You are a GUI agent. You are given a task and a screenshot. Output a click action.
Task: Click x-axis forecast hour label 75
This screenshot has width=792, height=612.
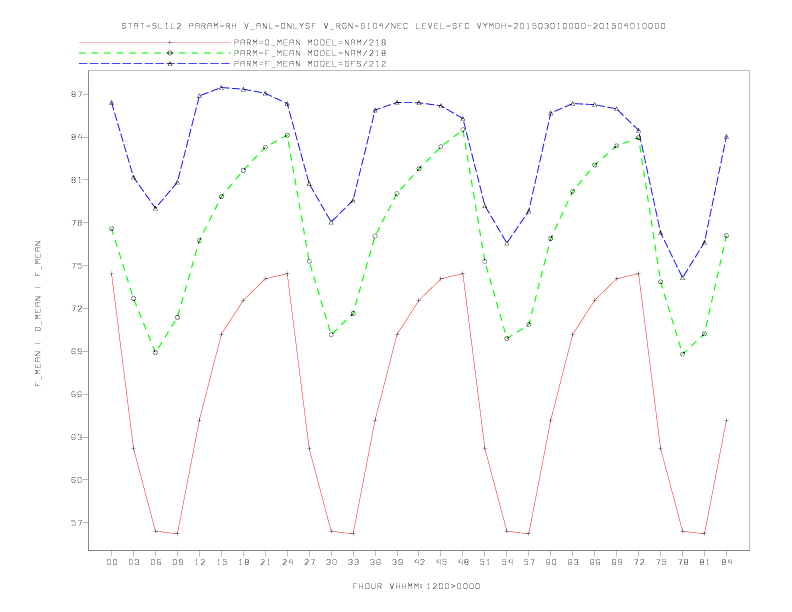point(661,562)
